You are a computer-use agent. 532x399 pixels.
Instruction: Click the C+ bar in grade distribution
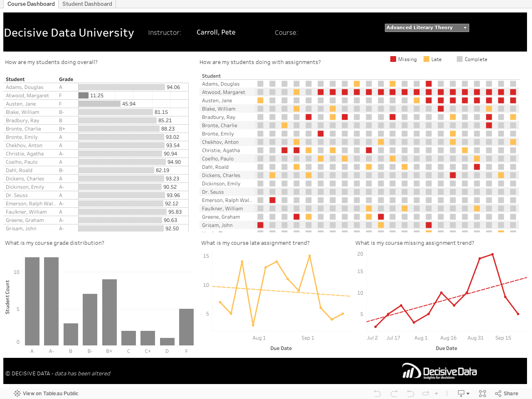(148, 338)
